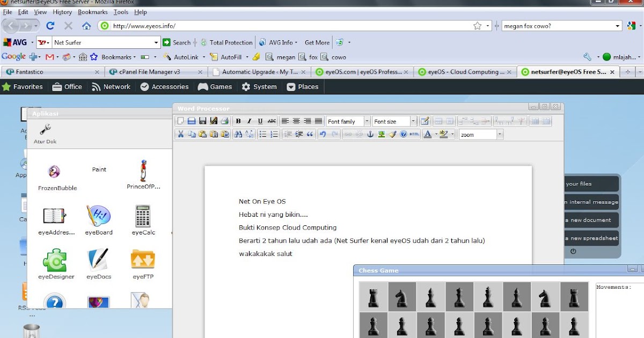Open the HTML source editor icon
The width and height of the screenshot is (644, 338).
414,134
